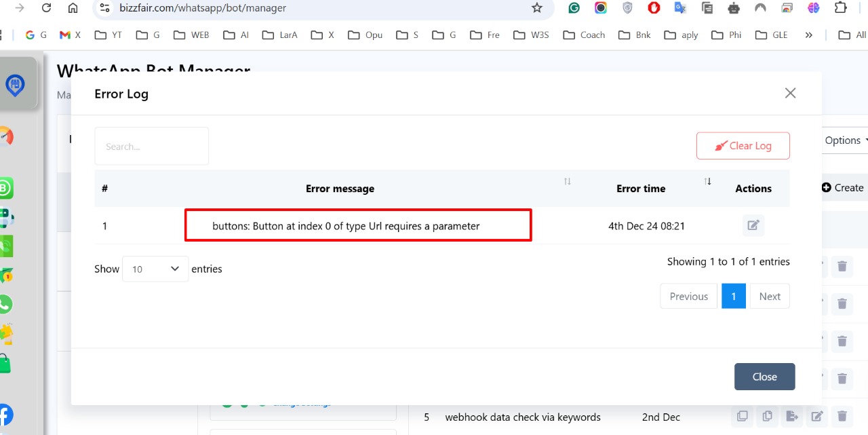Open the speedometer dashboard icon in the sidebar
Viewport: 868px width, 435px height.
tap(5, 137)
